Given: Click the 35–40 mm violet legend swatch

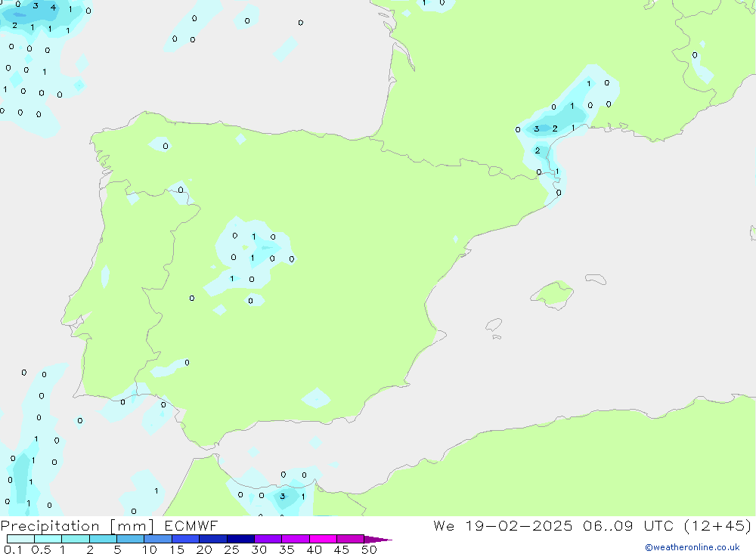Looking at the screenshot, I should tap(296, 539).
